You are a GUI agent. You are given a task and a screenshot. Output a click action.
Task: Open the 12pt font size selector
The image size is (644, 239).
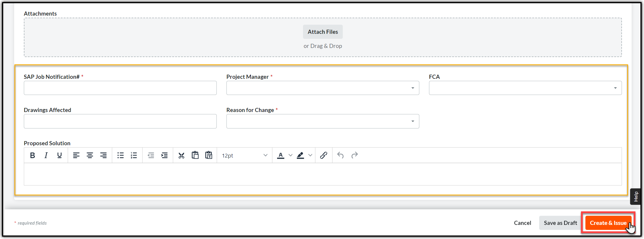pyautogui.click(x=244, y=156)
